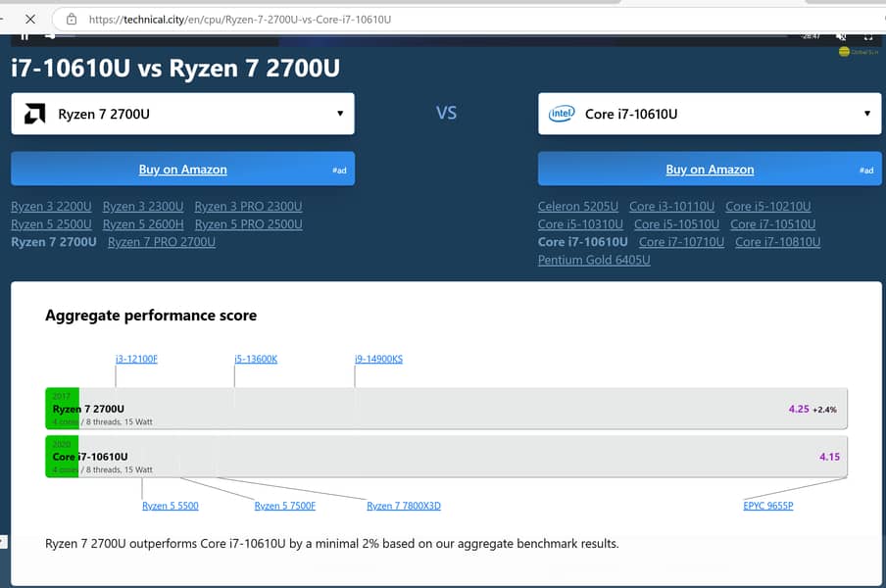Open the Ryzen 5 2600H link
The width and height of the screenshot is (886, 588).
point(143,224)
